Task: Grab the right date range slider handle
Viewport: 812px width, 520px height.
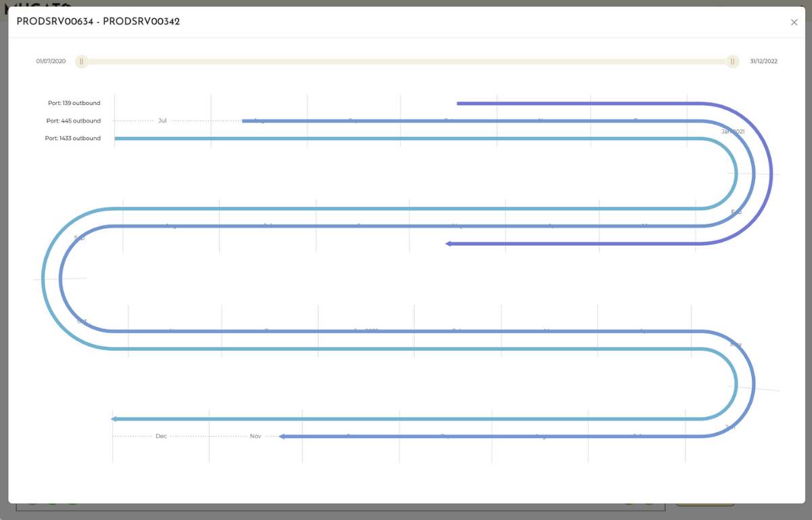Action: [732, 62]
